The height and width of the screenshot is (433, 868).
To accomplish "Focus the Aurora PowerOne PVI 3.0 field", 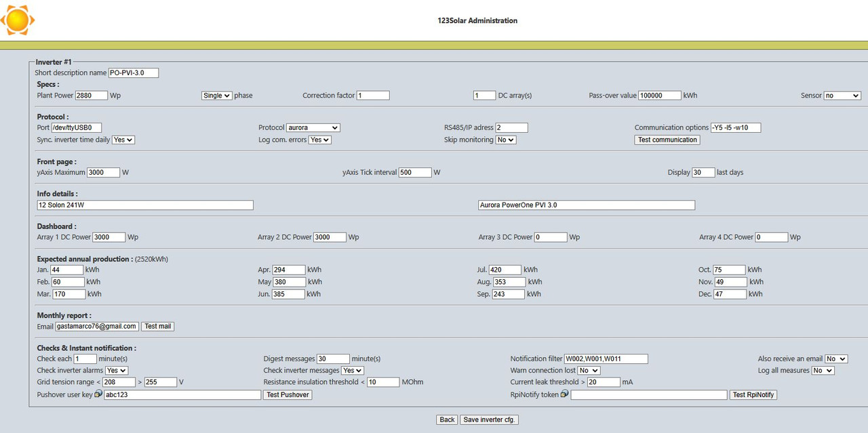I will [587, 205].
